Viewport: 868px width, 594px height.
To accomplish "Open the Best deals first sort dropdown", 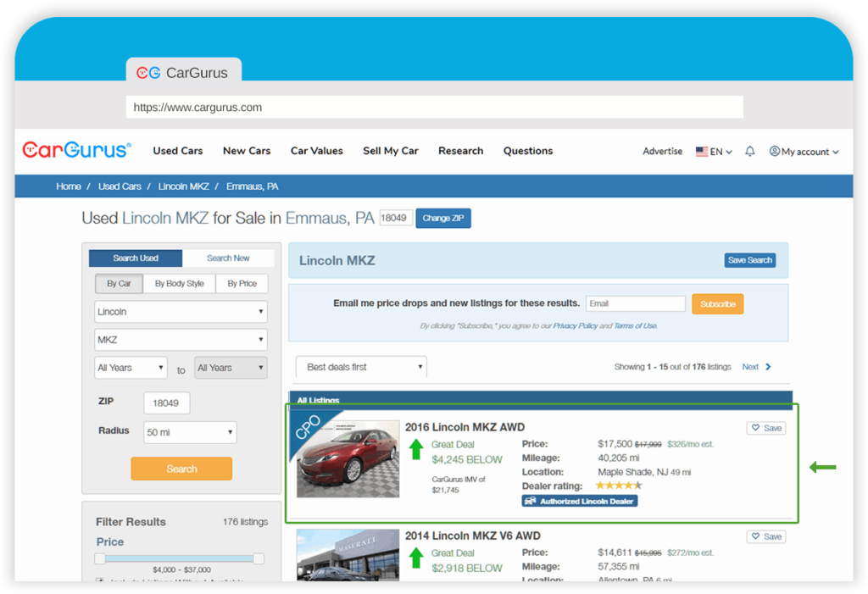I will tap(360, 367).
